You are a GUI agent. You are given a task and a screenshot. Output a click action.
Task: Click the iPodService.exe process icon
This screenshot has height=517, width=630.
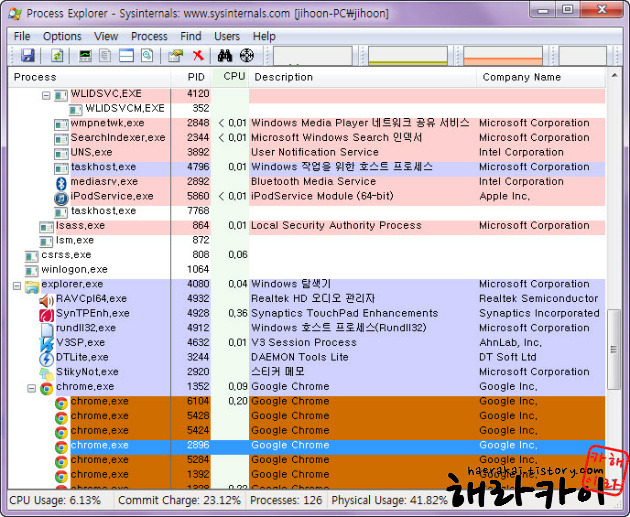pos(61,198)
